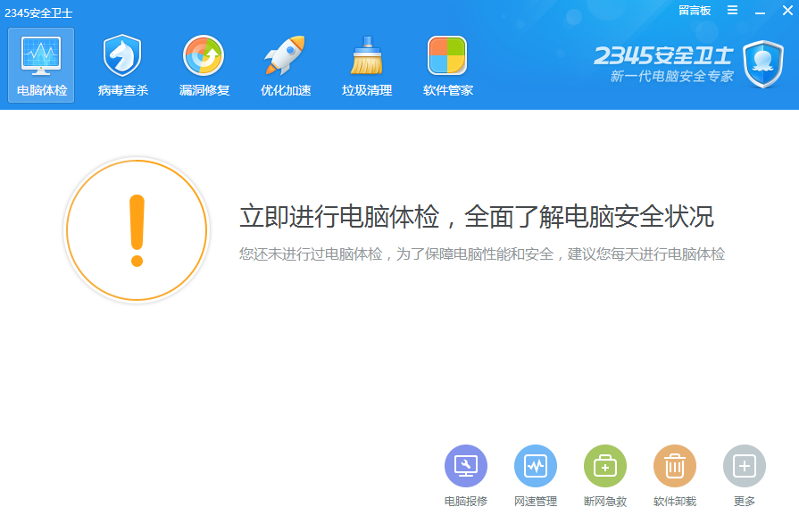Open the 病毒查杀 virus scan tool
This screenshot has height=532, width=799.
(121, 62)
